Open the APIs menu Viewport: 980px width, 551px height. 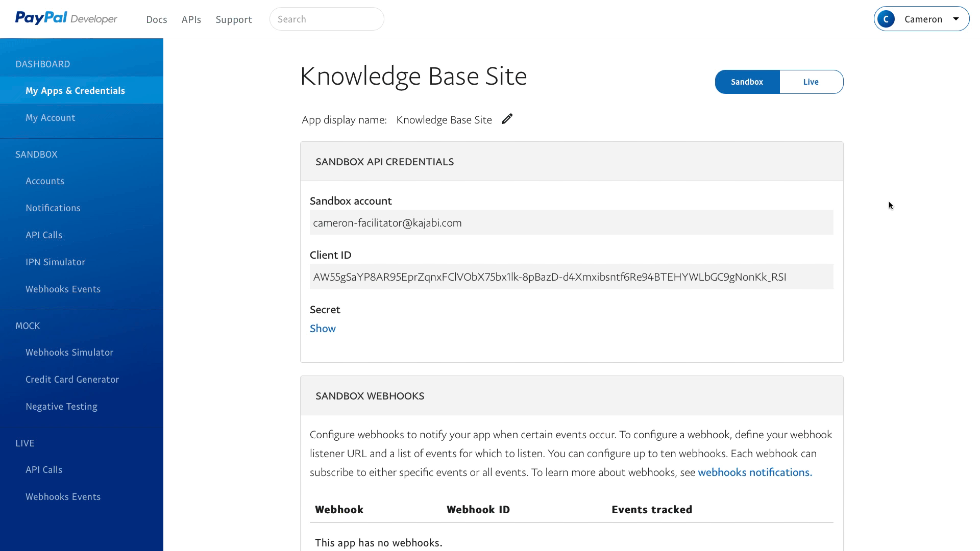[x=191, y=19]
